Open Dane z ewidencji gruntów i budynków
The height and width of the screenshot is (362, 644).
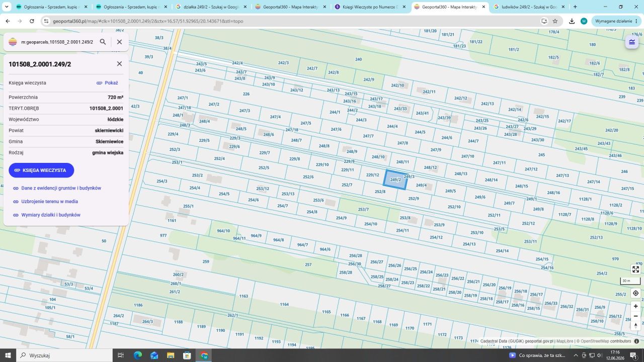pyautogui.click(x=61, y=188)
